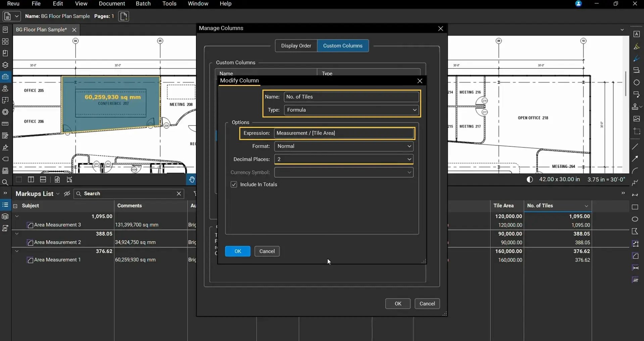The height and width of the screenshot is (341, 644).
Task: Open the Type dropdown set to Formula
Action: [x=351, y=110]
